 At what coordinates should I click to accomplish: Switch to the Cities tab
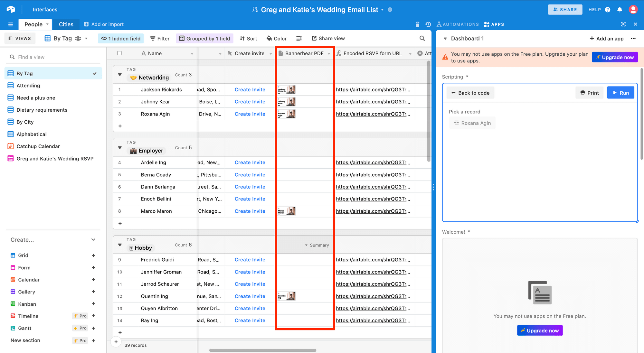tap(66, 24)
